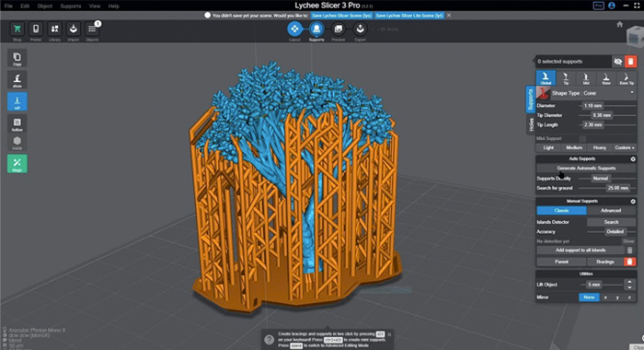Click the Copy tool in left sidebar
The image size is (644, 350).
[x=17, y=58]
